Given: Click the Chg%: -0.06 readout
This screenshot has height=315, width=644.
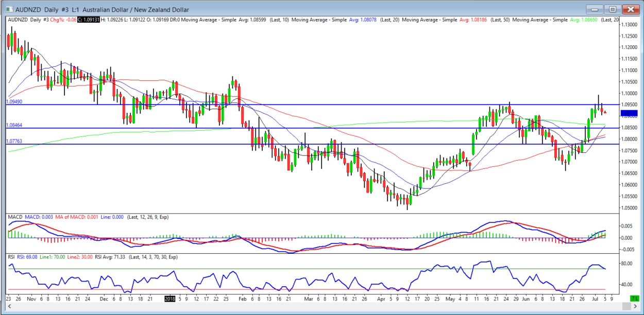Looking at the screenshot, I should (63, 20).
